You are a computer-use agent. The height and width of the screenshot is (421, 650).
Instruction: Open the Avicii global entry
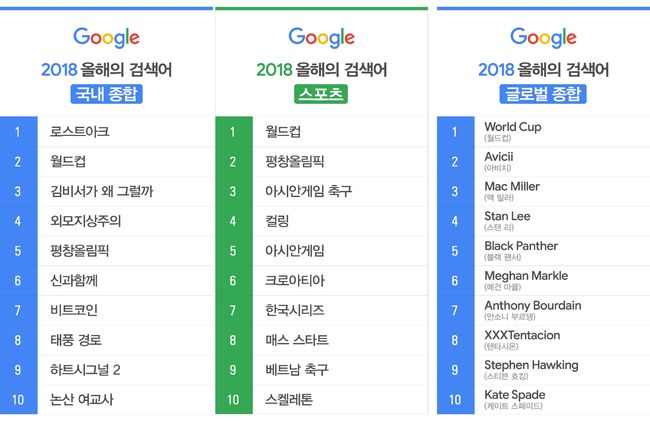502,157
